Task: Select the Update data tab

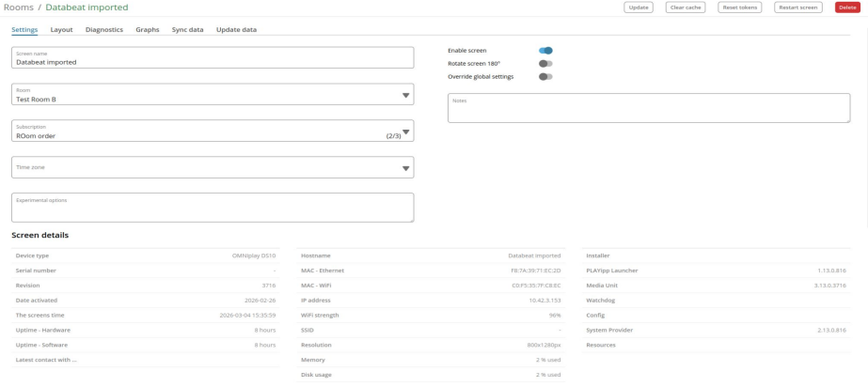Action: click(x=236, y=29)
